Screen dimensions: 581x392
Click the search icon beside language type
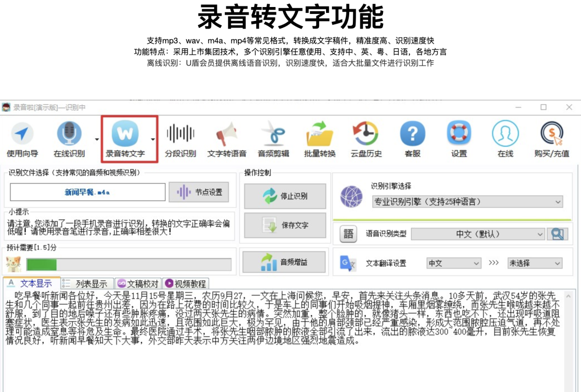point(557,234)
